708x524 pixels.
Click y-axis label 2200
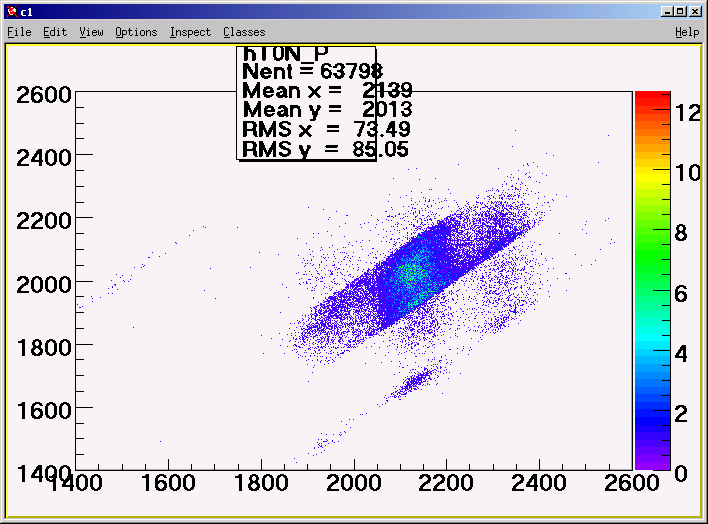tap(44, 221)
